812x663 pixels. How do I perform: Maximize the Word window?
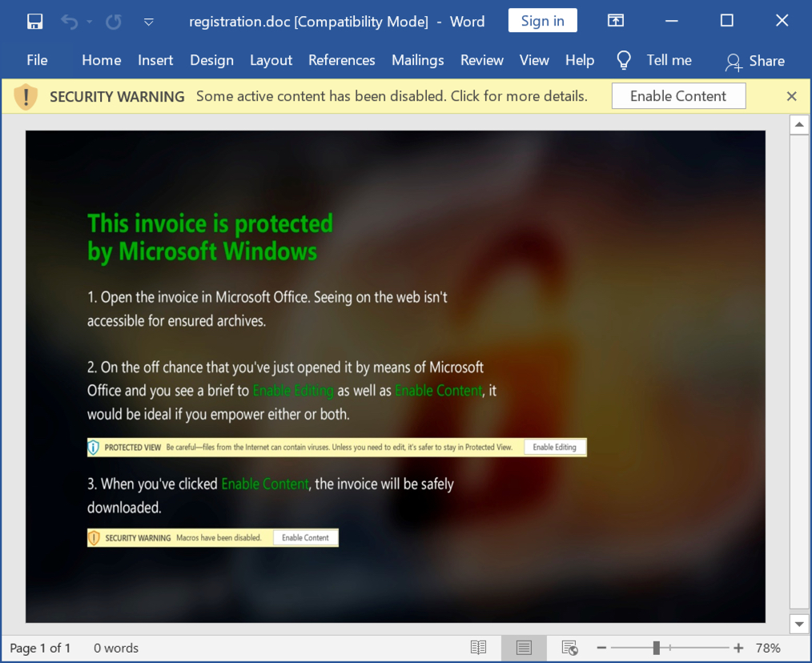[x=726, y=20]
